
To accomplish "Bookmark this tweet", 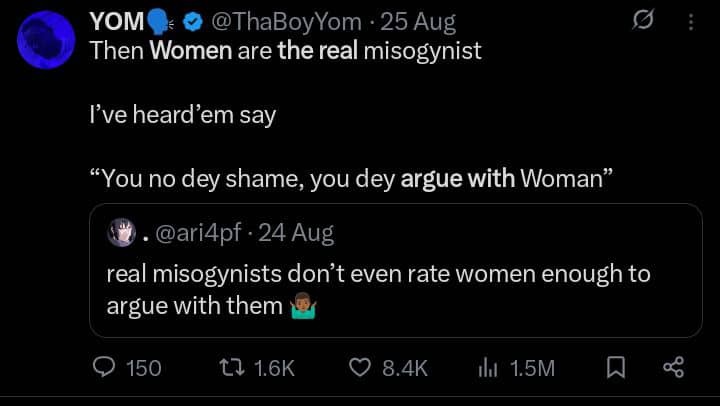I will point(614,368).
